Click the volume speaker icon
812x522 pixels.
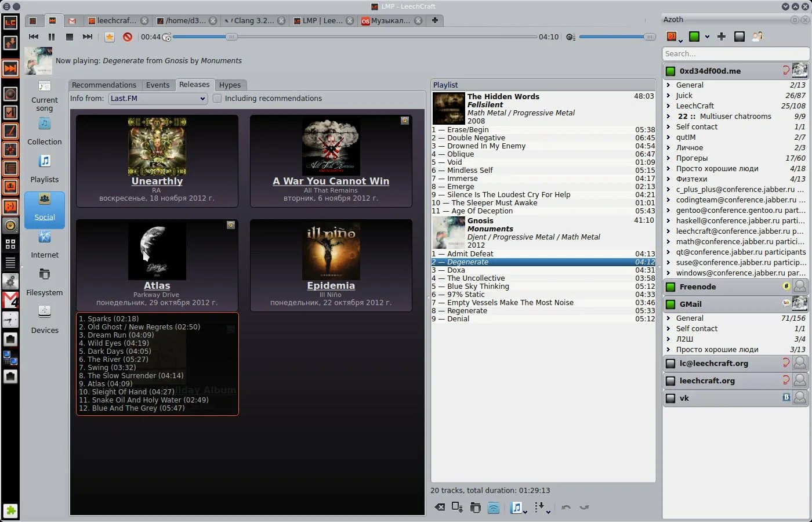tap(571, 37)
